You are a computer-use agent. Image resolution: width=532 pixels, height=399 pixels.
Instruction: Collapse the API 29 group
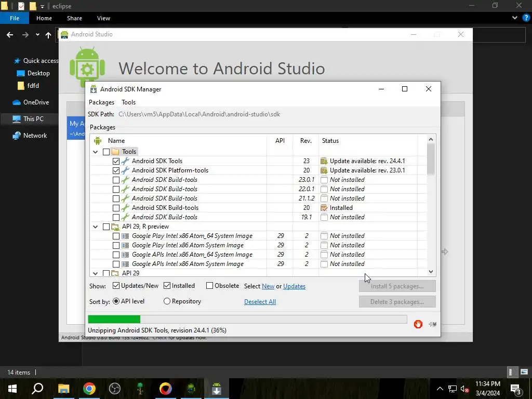click(96, 273)
